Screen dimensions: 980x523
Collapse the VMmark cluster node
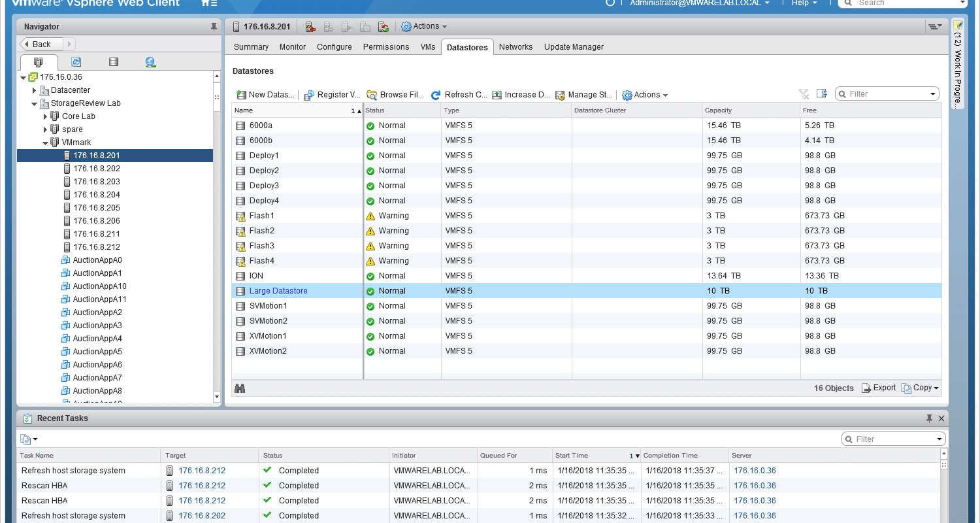(46, 143)
